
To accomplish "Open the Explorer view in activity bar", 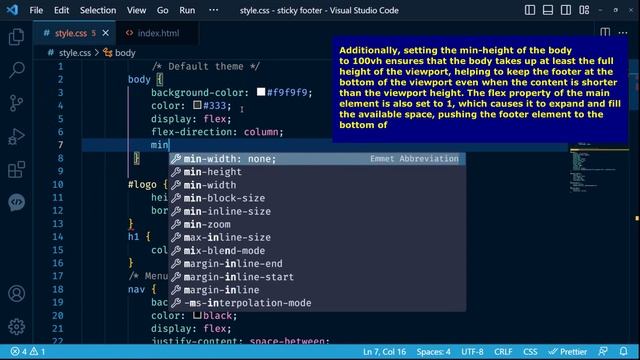I will [16, 37].
